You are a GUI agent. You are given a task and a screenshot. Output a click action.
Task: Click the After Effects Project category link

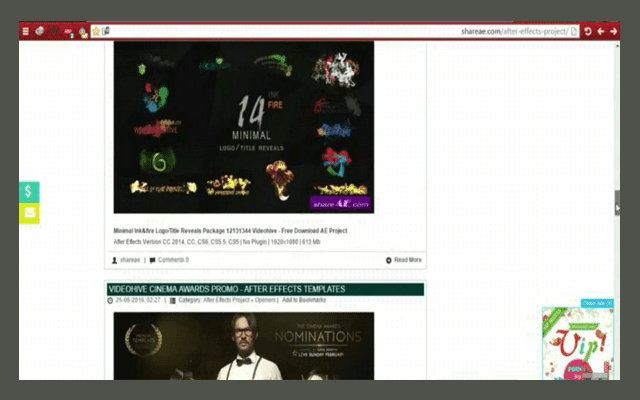(x=226, y=300)
